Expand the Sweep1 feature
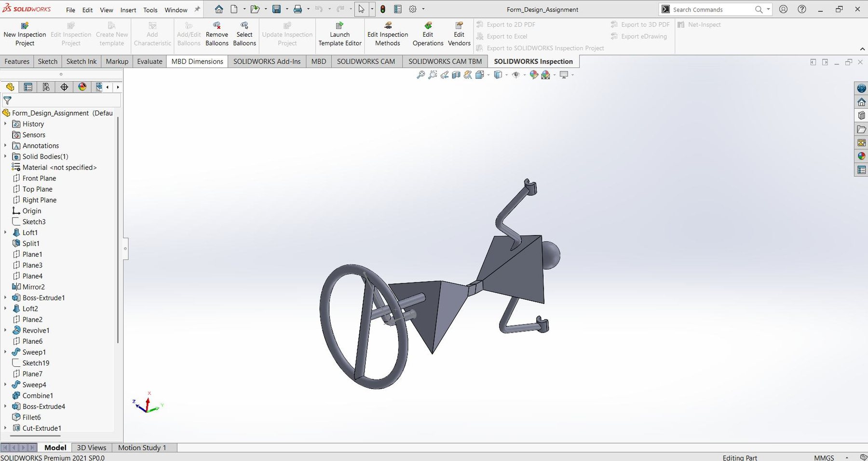 [x=5, y=352]
